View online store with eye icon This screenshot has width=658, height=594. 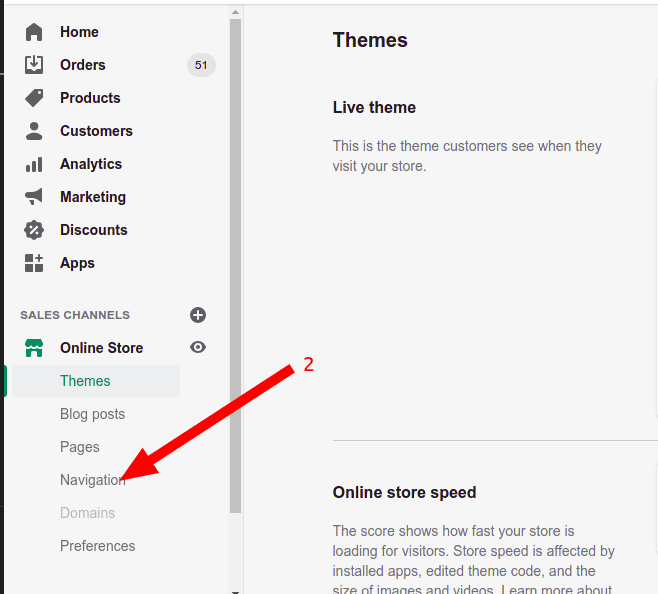click(x=198, y=347)
